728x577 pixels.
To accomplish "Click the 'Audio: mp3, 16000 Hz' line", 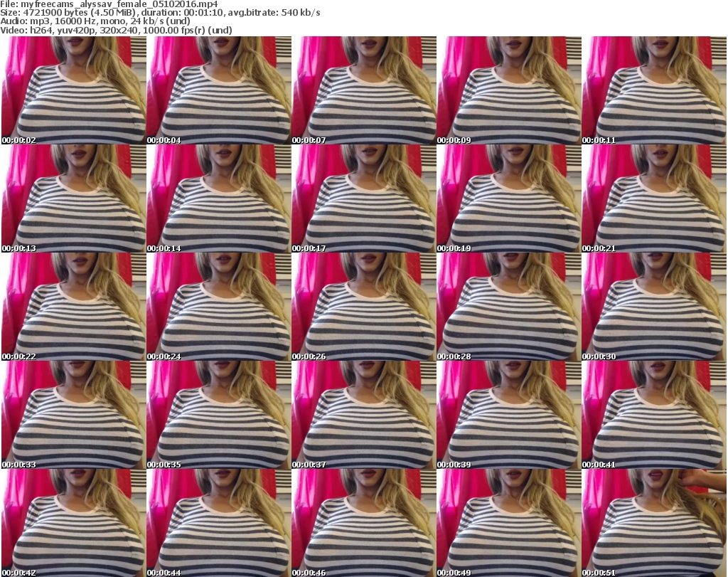I will pos(95,21).
